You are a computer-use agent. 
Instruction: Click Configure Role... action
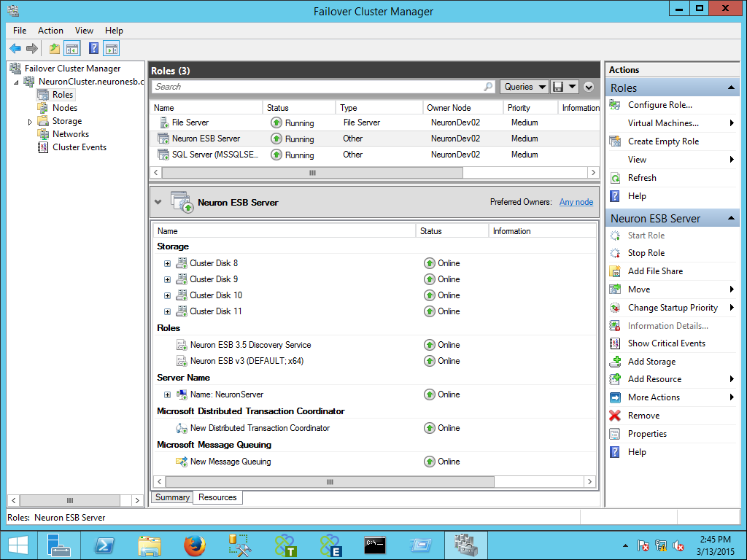659,105
